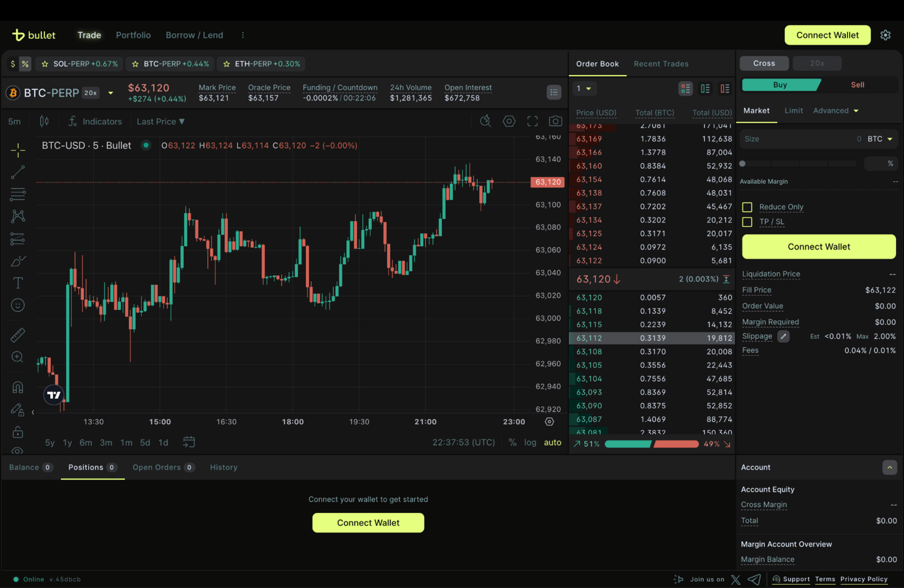Lock all drawing tools

(x=18, y=432)
